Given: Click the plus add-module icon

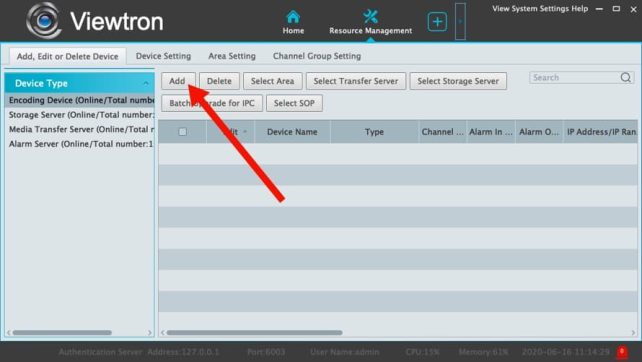Looking at the screenshot, I should click(x=437, y=22).
